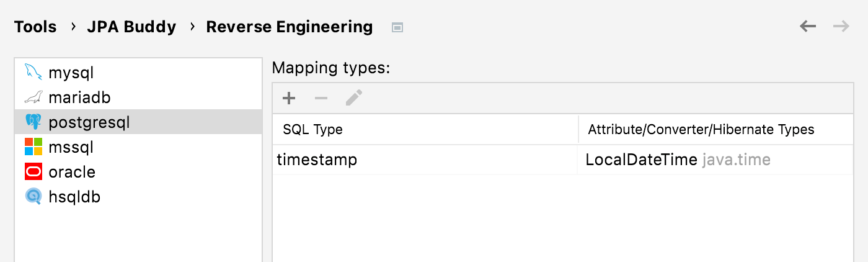Navigate forward with the right arrow
This screenshot has height=262, width=868.
841,26
